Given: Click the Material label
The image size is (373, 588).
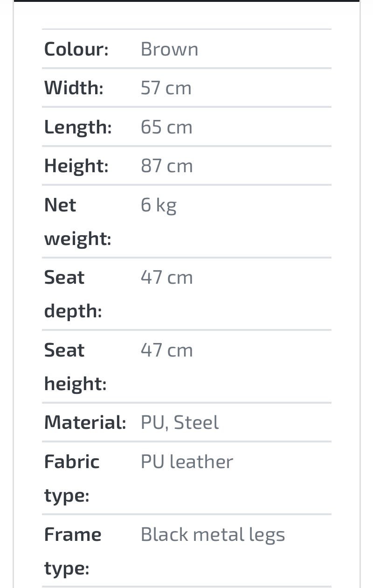Looking at the screenshot, I should (x=85, y=422).
